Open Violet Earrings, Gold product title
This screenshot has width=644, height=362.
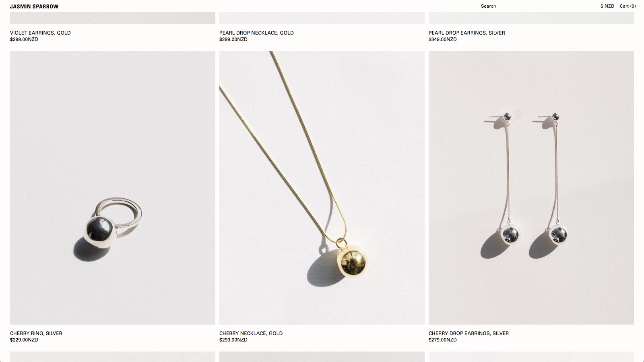(40, 33)
